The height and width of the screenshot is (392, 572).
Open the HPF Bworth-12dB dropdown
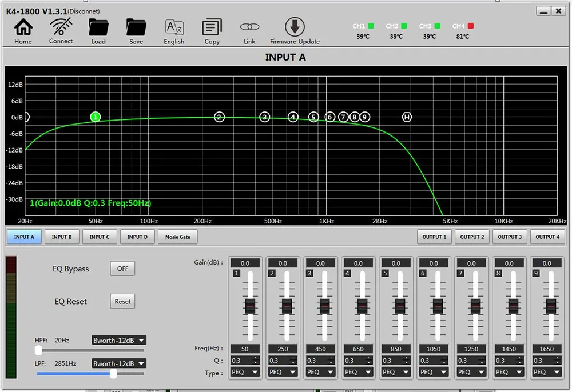(119, 341)
